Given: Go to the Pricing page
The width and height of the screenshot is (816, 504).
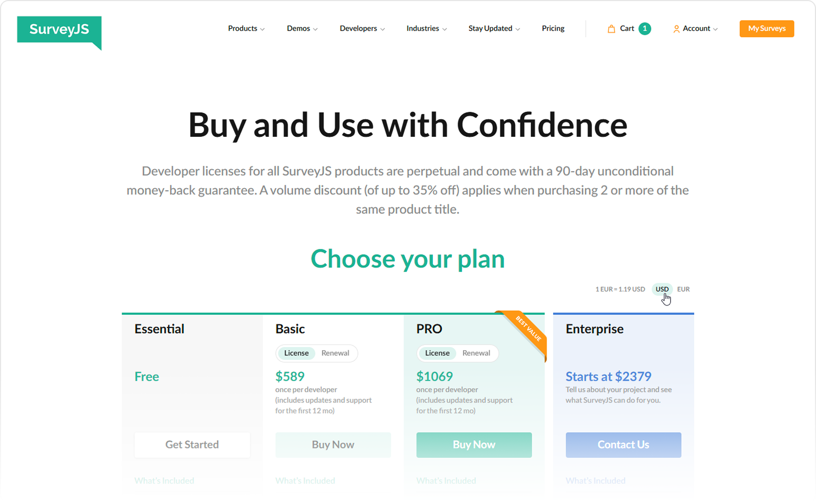Looking at the screenshot, I should [x=553, y=29].
